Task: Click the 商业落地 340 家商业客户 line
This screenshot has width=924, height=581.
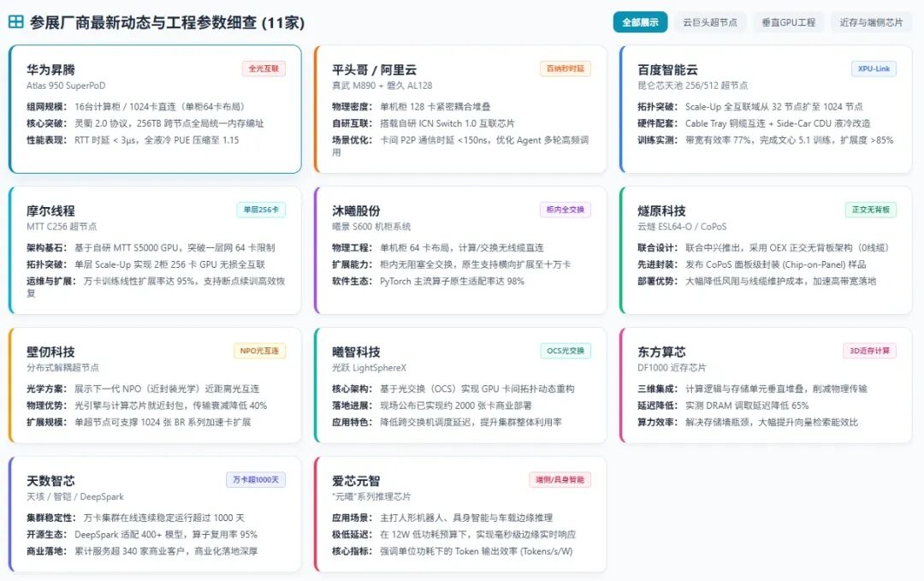Action: (x=141, y=551)
